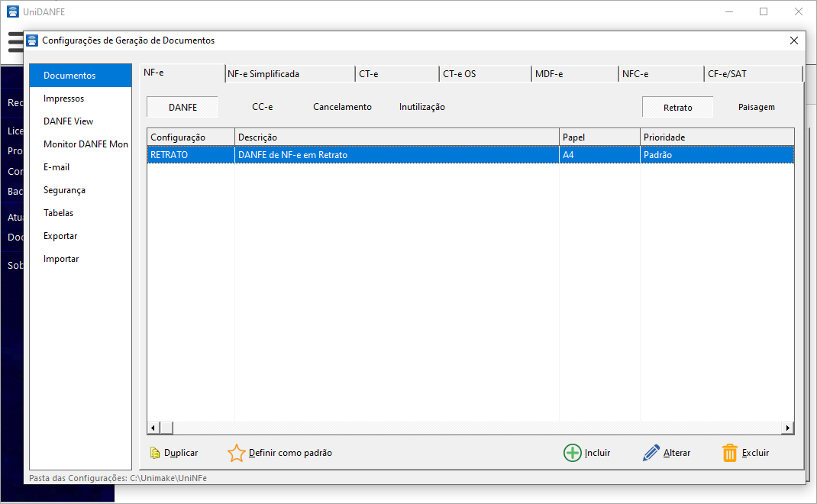Select Paisagem orientation option

756,107
